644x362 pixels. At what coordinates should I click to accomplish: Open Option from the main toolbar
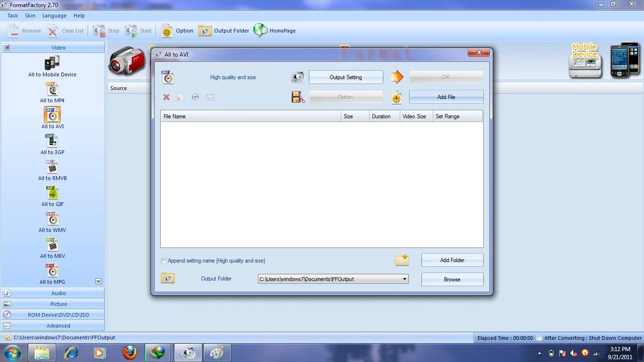(x=177, y=31)
